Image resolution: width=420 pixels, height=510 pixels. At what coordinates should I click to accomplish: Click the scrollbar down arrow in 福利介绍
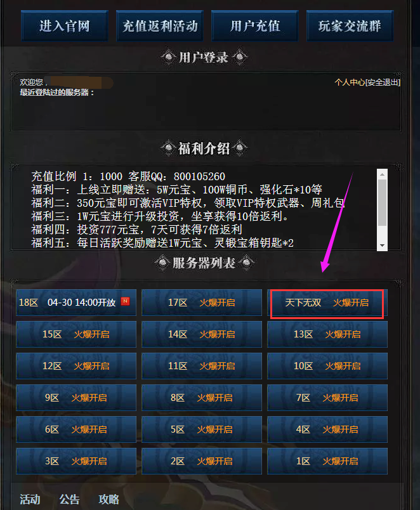[383, 245]
